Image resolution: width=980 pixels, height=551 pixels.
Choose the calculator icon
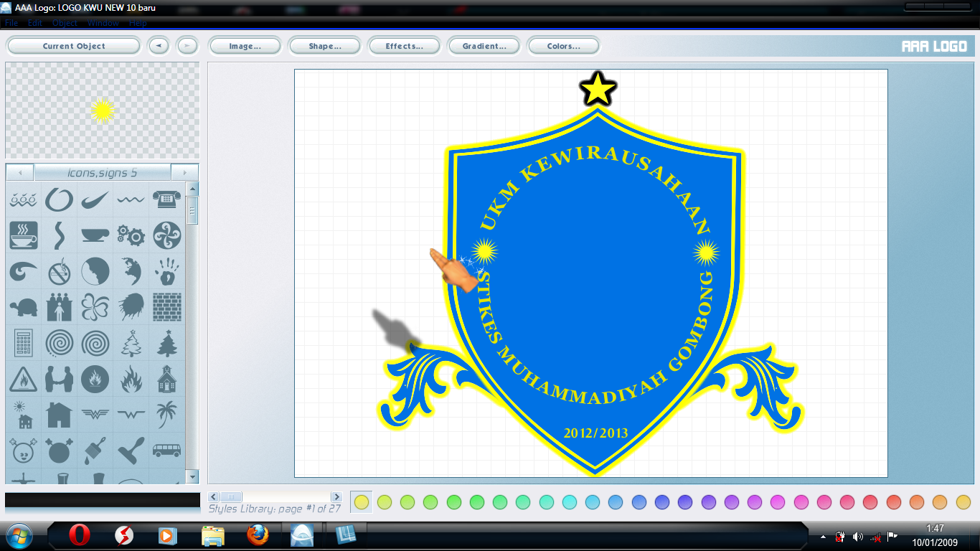[x=24, y=343]
